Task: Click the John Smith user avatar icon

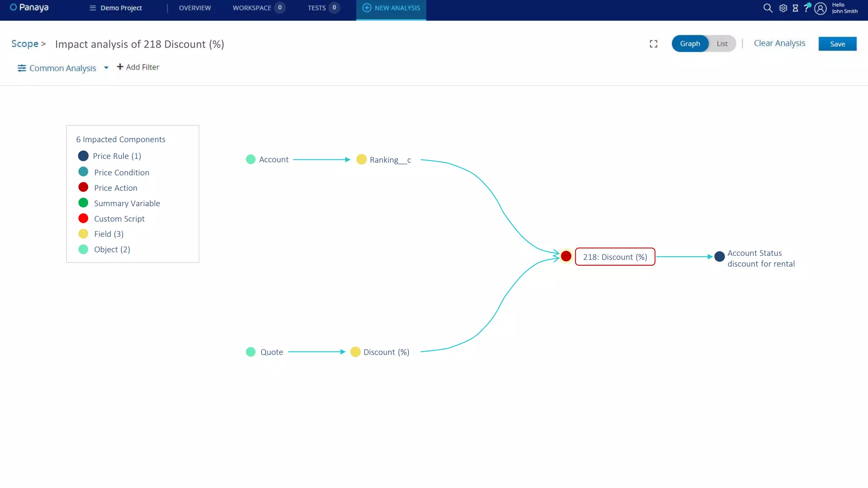Action: [x=821, y=8]
